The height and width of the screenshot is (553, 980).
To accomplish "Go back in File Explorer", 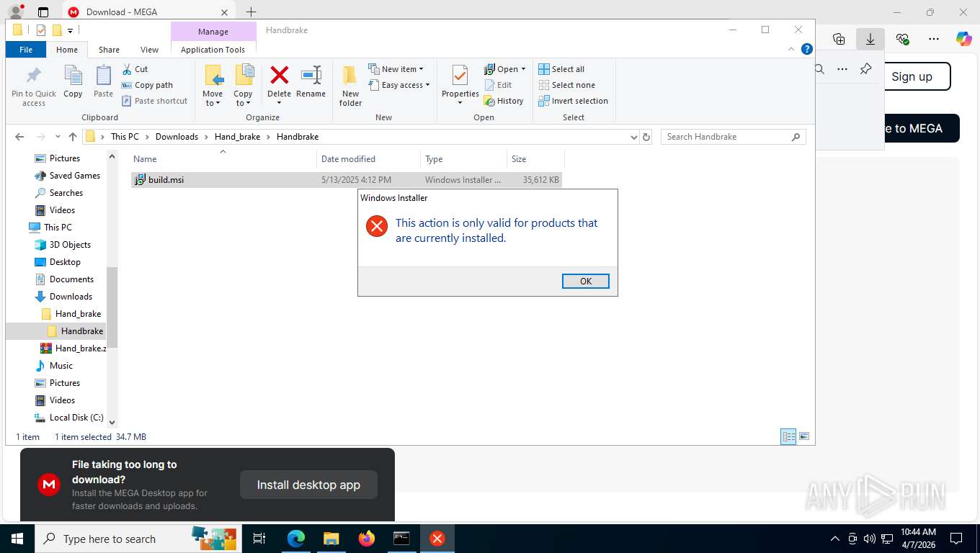I will 19,137.
